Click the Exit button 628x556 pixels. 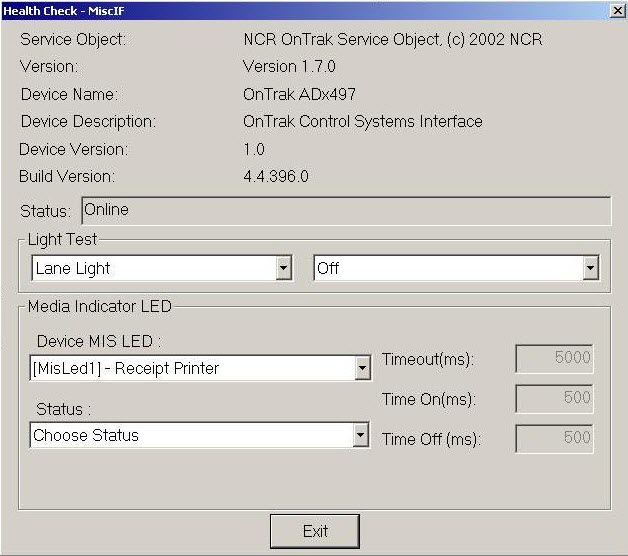pyautogui.click(x=315, y=531)
